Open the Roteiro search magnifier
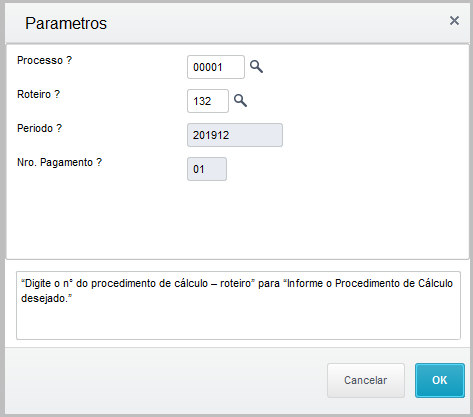The height and width of the screenshot is (417, 473). [x=240, y=100]
